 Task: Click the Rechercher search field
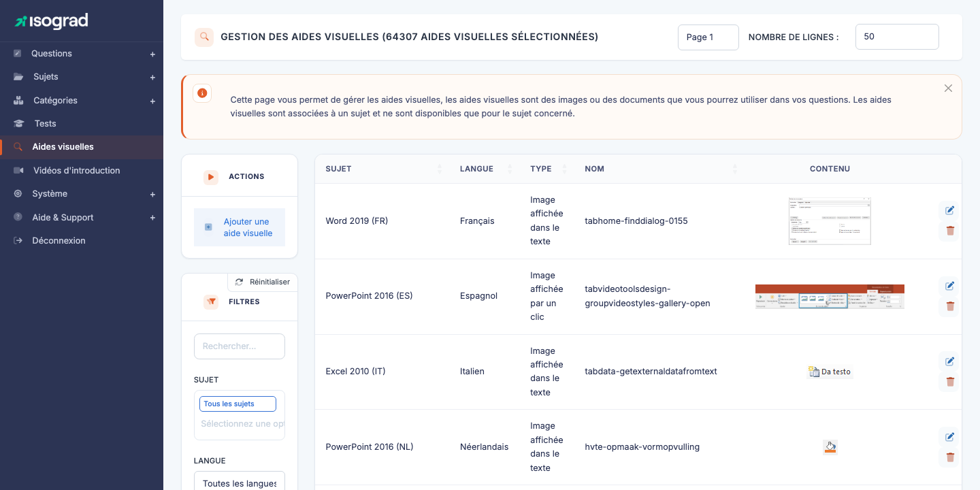pos(240,346)
